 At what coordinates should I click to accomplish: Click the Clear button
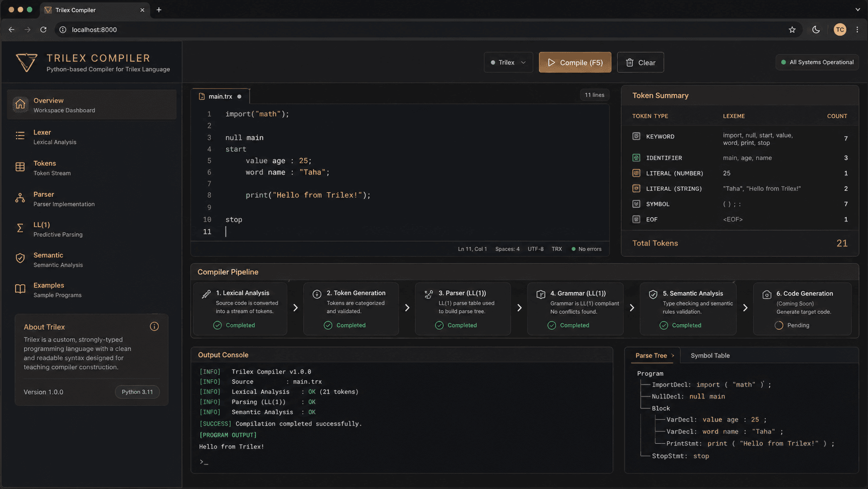coord(640,62)
